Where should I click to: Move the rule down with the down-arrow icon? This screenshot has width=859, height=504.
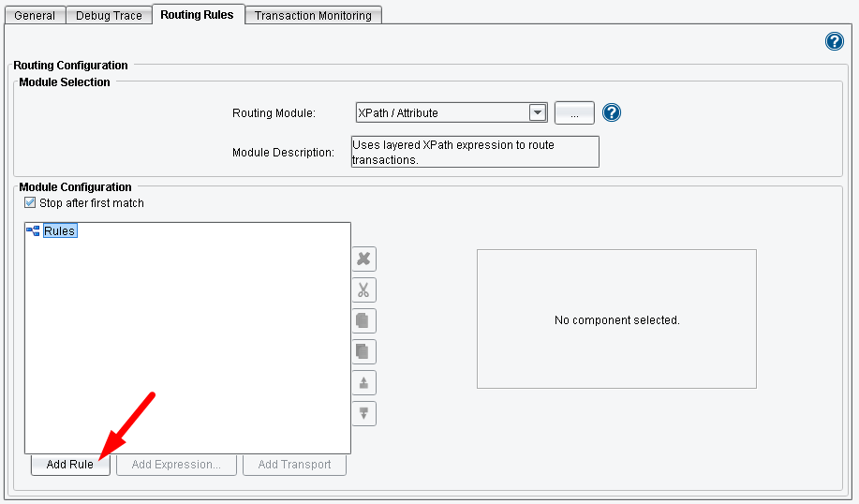[363, 413]
